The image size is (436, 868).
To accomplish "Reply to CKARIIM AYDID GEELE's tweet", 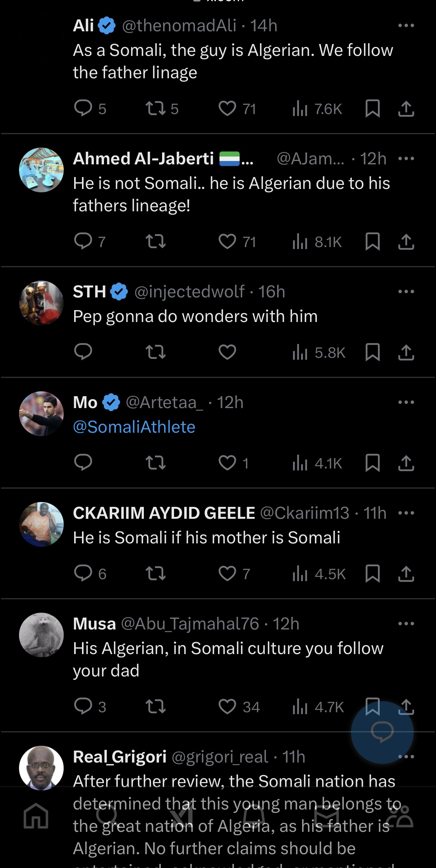I will pyautogui.click(x=83, y=573).
